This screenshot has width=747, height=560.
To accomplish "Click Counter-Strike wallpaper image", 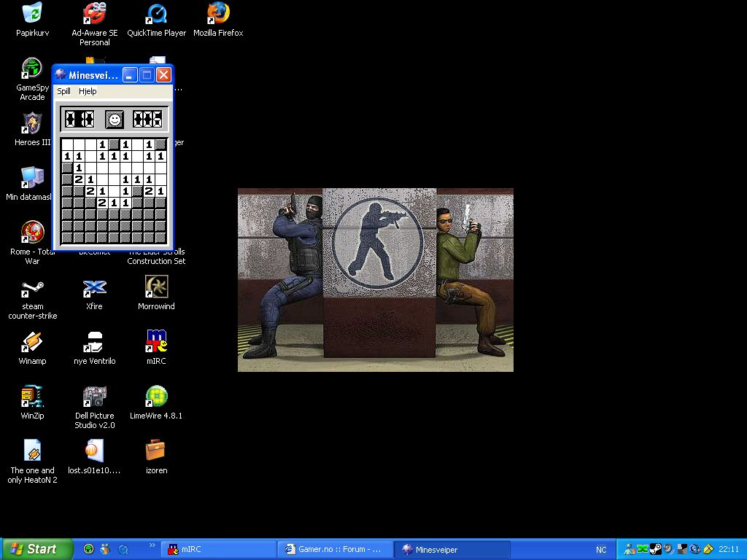I will point(376,280).
